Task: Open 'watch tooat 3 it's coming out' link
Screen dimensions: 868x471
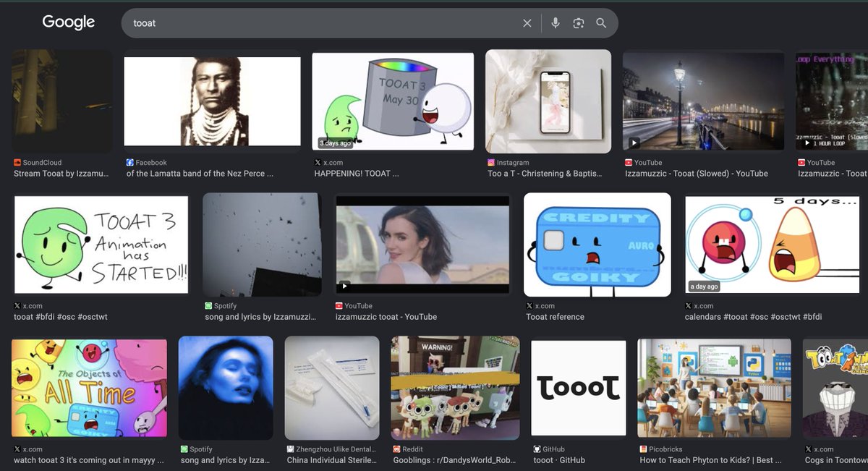Action: (x=89, y=460)
